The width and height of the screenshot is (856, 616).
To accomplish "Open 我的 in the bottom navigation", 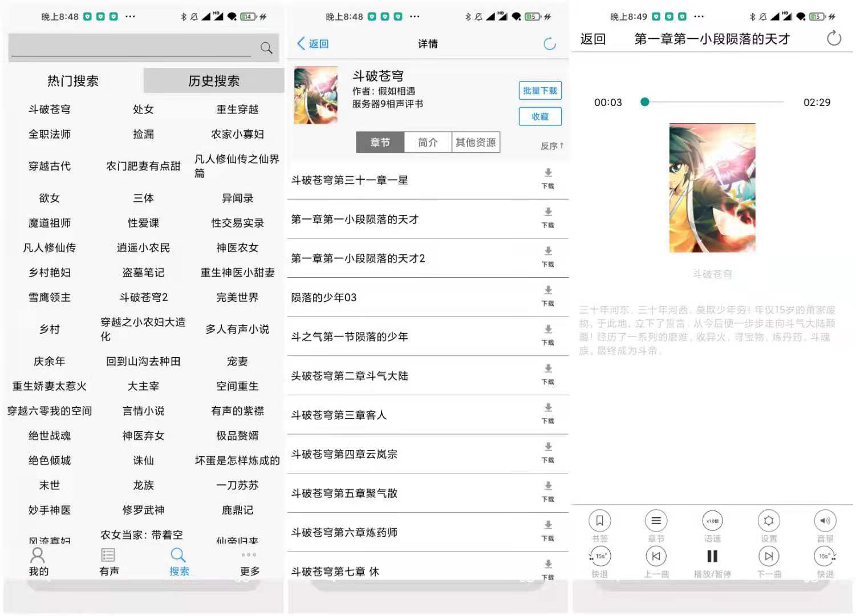I will tap(36, 562).
